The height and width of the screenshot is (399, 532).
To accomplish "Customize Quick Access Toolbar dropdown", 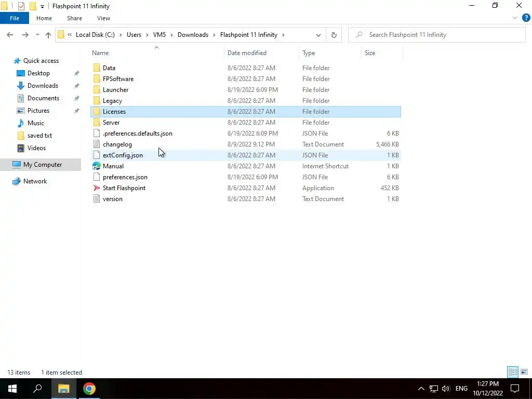I will [42, 6].
